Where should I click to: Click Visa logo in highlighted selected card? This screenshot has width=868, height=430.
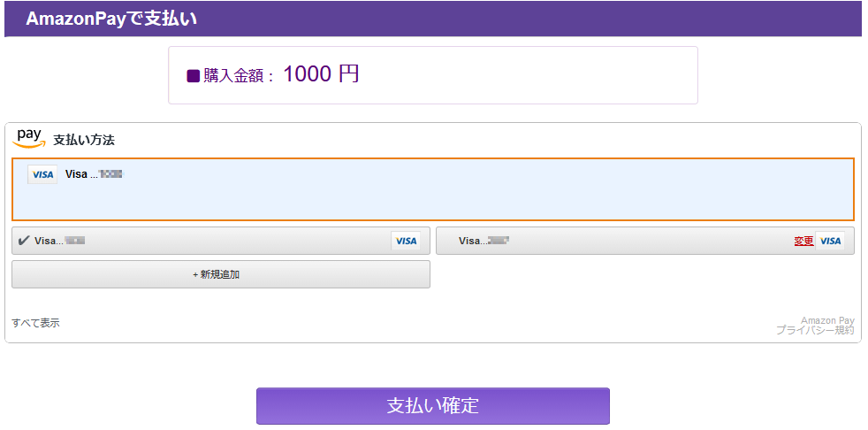tap(42, 174)
